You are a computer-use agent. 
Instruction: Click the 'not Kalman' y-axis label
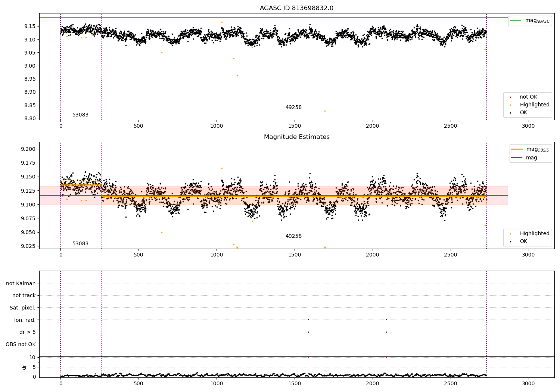pos(21,284)
